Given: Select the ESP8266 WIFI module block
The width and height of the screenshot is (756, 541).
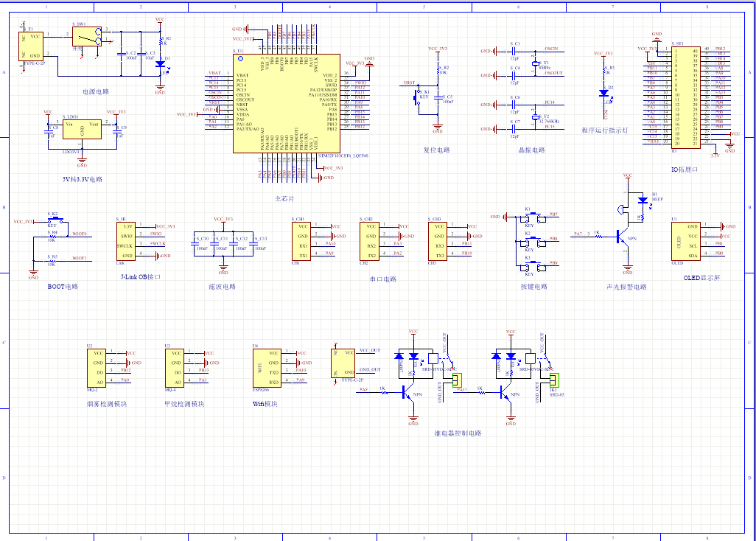Looking at the screenshot, I should [x=267, y=368].
